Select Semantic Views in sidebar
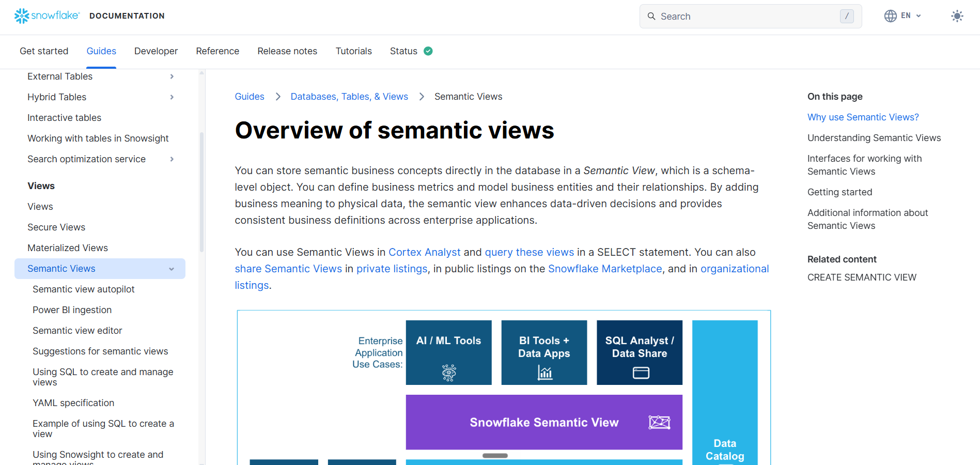 [100, 269]
